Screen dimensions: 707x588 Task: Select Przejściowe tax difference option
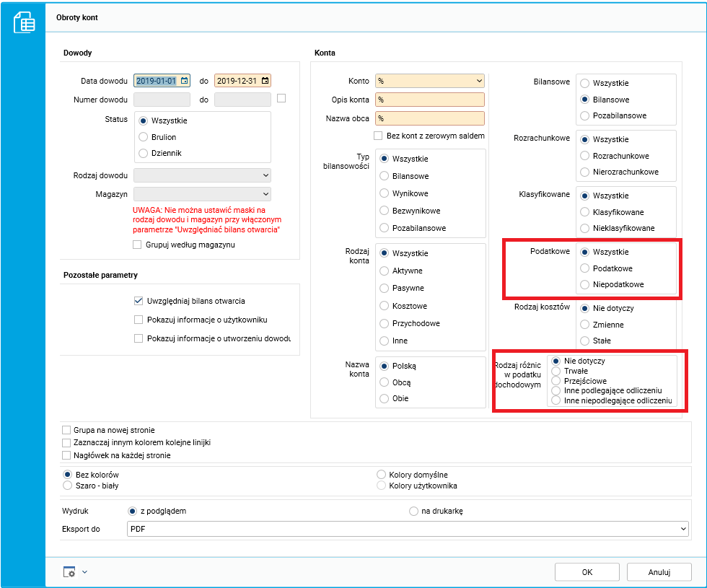pos(556,381)
